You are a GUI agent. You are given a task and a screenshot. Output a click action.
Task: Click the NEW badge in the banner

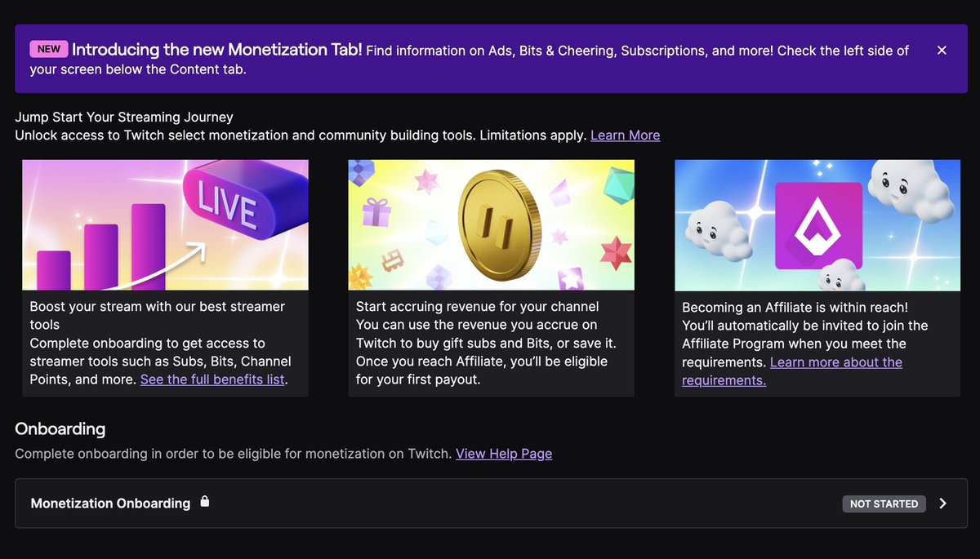point(49,49)
